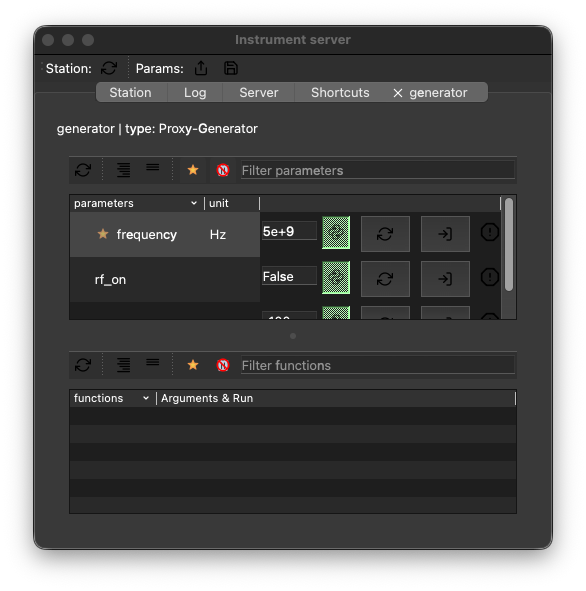Viewport: 586px width, 591px height.
Task: Switch to the Shortcuts tab
Action: click(340, 92)
